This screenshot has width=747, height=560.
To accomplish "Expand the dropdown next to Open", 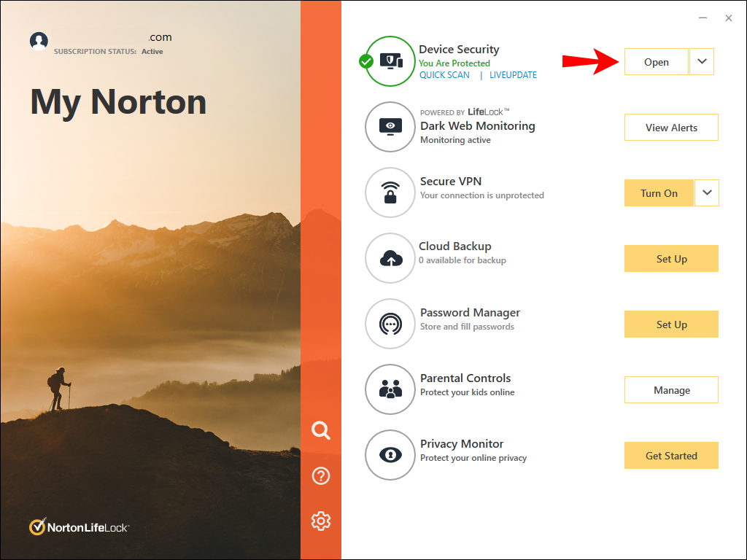I will (702, 61).
